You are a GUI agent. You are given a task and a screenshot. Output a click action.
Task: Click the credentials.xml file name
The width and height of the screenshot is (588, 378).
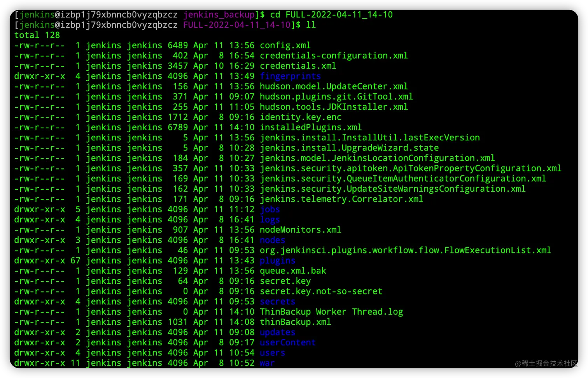pos(298,66)
